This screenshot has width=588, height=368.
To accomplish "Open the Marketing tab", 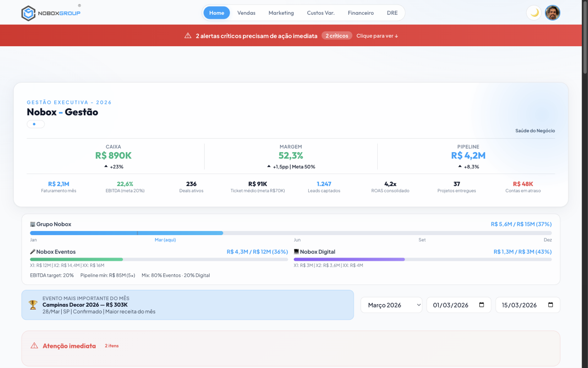I will [x=281, y=13].
